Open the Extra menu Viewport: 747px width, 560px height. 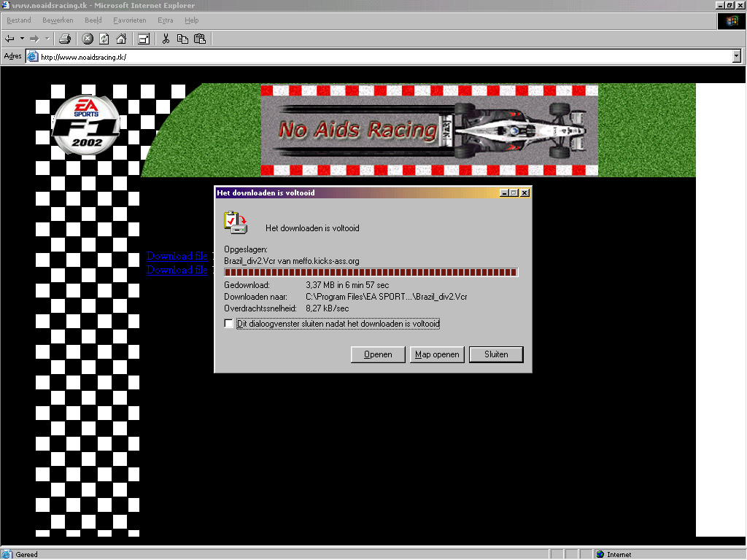(166, 20)
